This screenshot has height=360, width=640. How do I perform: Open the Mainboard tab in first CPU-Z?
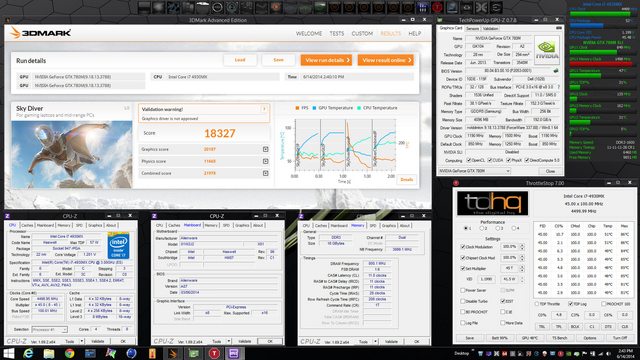click(45, 225)
